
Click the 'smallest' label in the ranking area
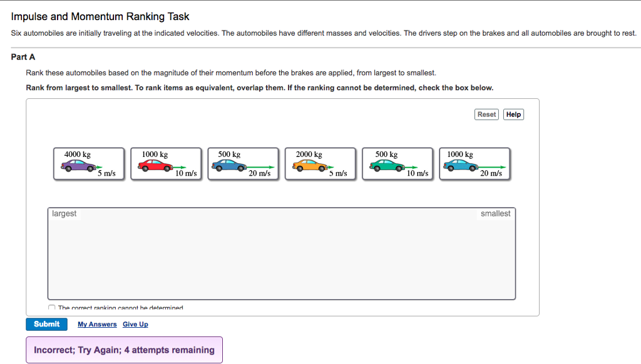tap(495, 213)
